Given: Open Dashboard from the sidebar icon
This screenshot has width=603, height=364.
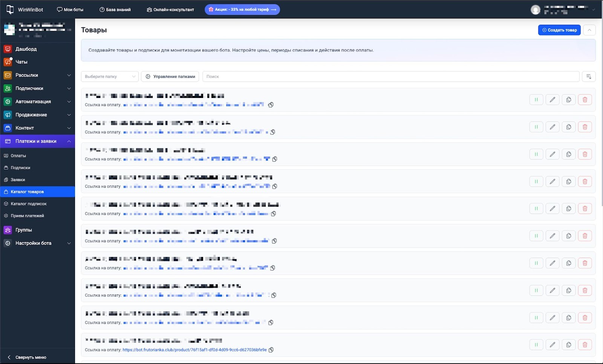Looking at the screenshot, I should pyautogui.click(x=8, y=49).
